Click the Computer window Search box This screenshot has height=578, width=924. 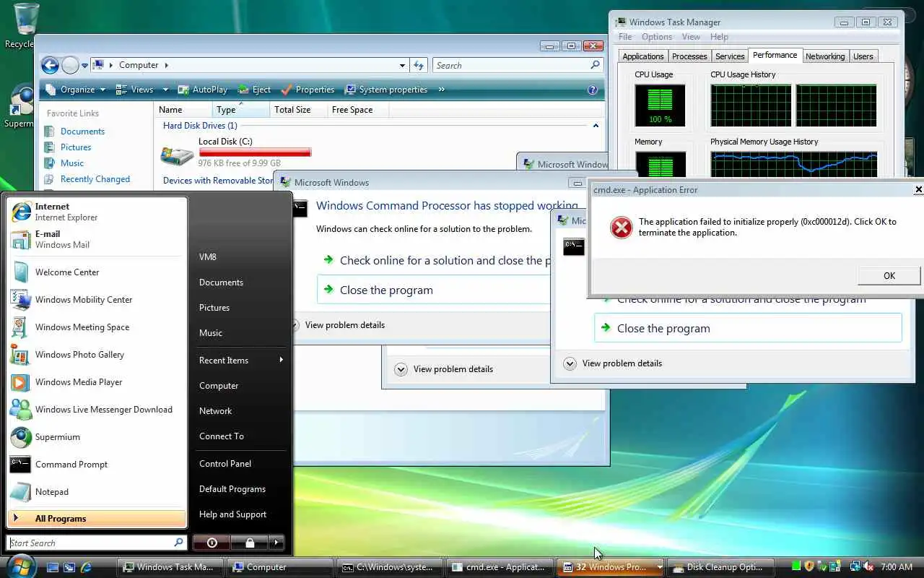(518, 65)
